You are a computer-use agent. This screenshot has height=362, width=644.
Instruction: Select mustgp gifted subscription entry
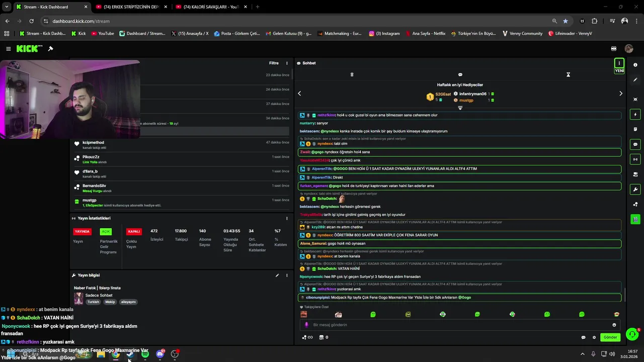click(181, 202)
